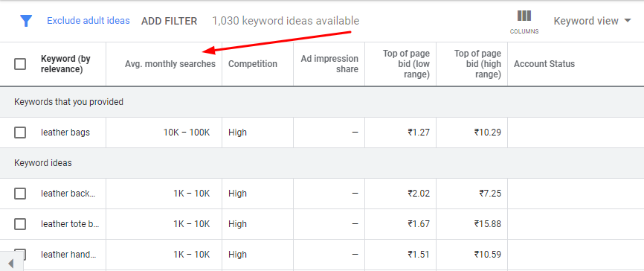Viewport: 644px width, 271px height.
Task: Select the leather backpack keyword checkbox
Action: pyautogui.click(x=20, y=194)
